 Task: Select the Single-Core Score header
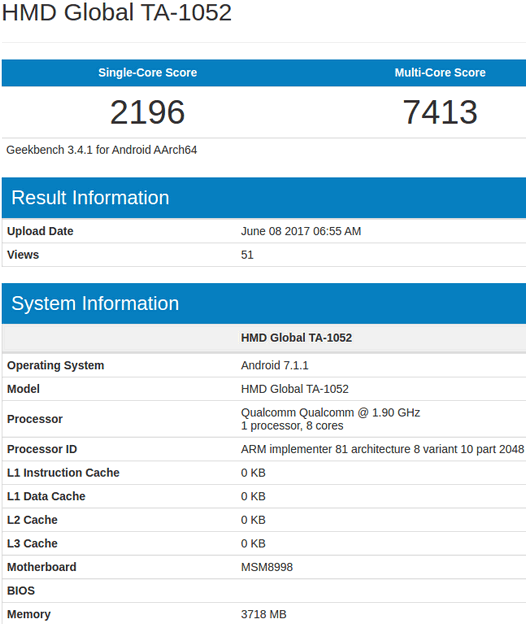[x=148, y=72]
